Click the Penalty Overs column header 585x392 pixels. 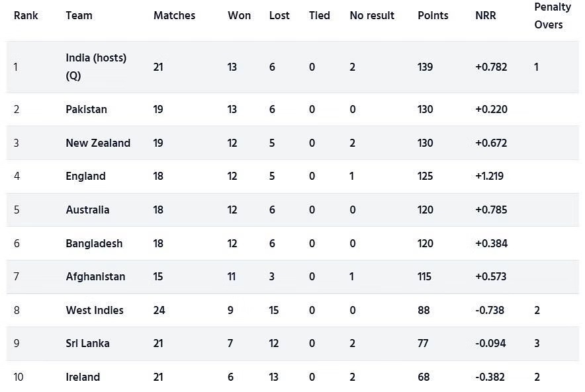coord(552,16)
